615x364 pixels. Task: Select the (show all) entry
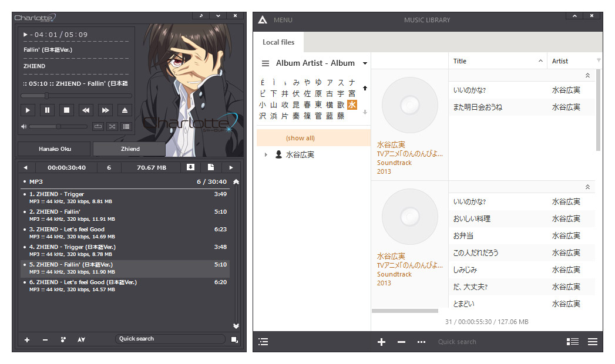[x=314, y=138]
